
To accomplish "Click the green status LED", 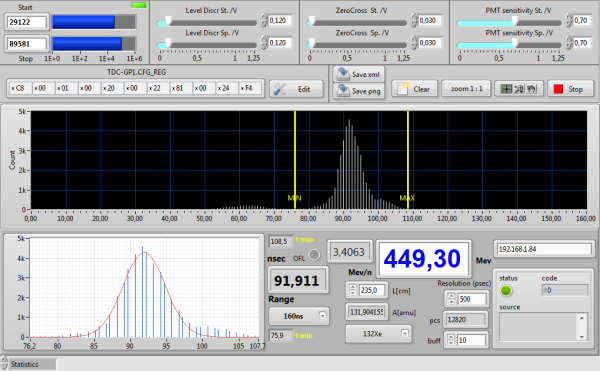I will [506, 291].
